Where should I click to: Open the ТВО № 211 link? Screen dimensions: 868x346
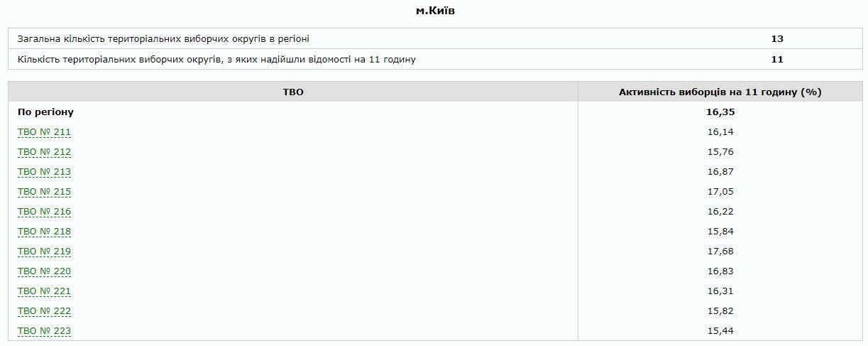click(x=44, y=132)
